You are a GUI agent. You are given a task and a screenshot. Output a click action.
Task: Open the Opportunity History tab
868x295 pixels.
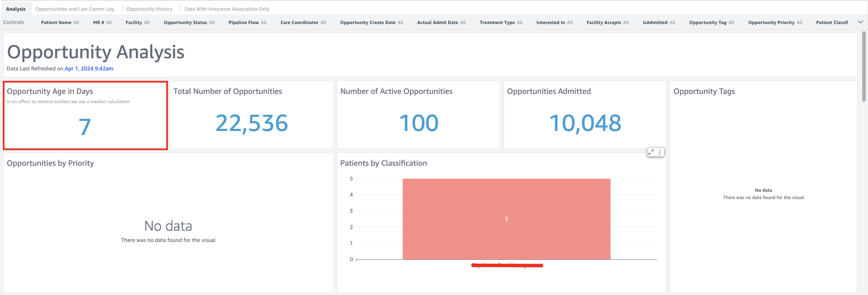(149, 9)
